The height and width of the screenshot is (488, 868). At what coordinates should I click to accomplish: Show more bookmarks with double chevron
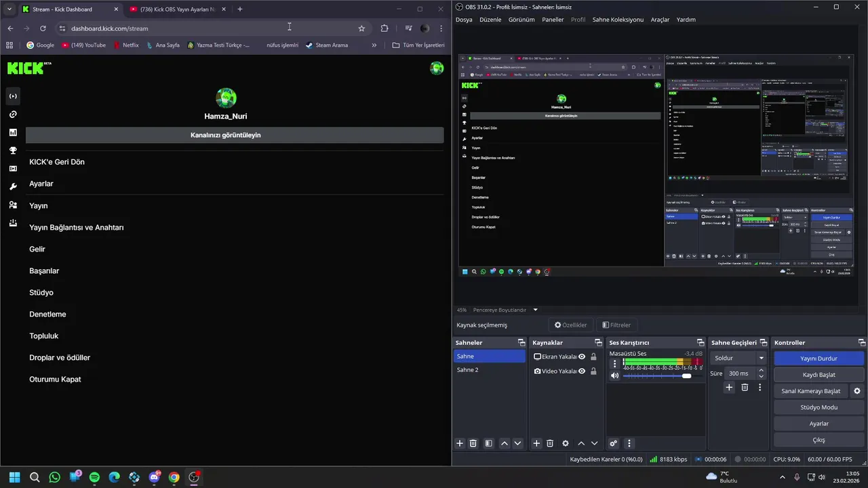pos(374,45)
